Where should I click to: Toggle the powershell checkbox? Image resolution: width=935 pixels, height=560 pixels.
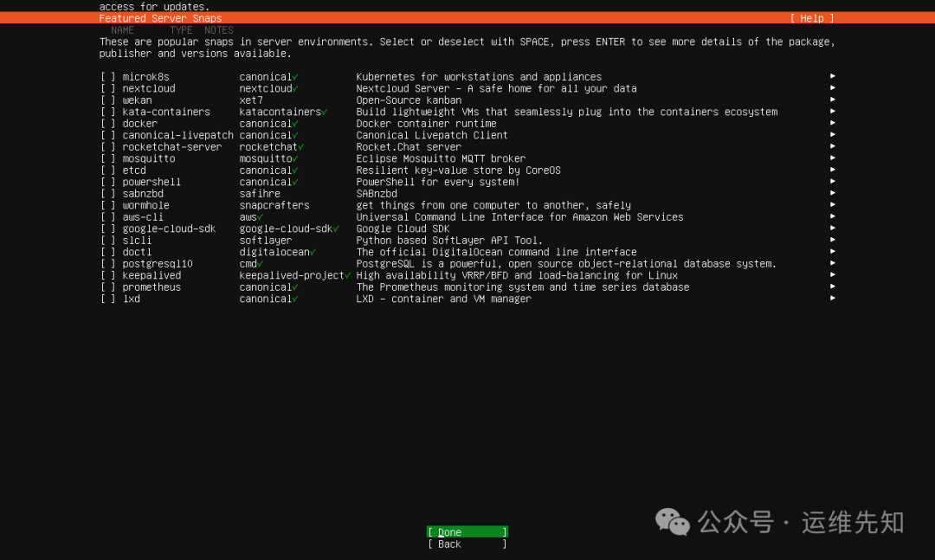click(108, 182)
